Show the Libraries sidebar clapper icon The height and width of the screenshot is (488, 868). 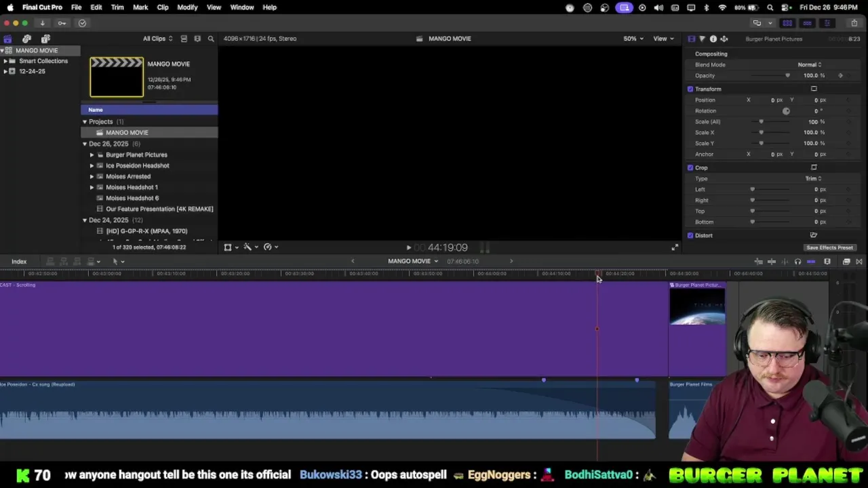tap(7, 39)
